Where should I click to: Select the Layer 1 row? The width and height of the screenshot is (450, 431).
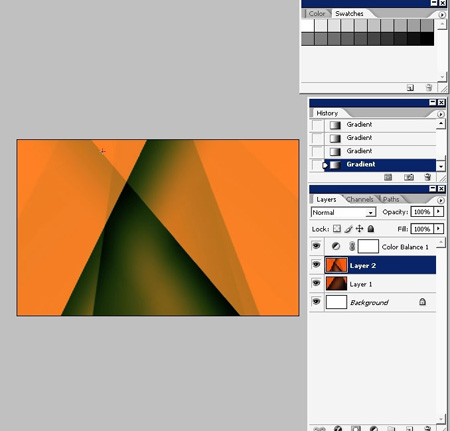pyautogui.click(x=373, y=284)
